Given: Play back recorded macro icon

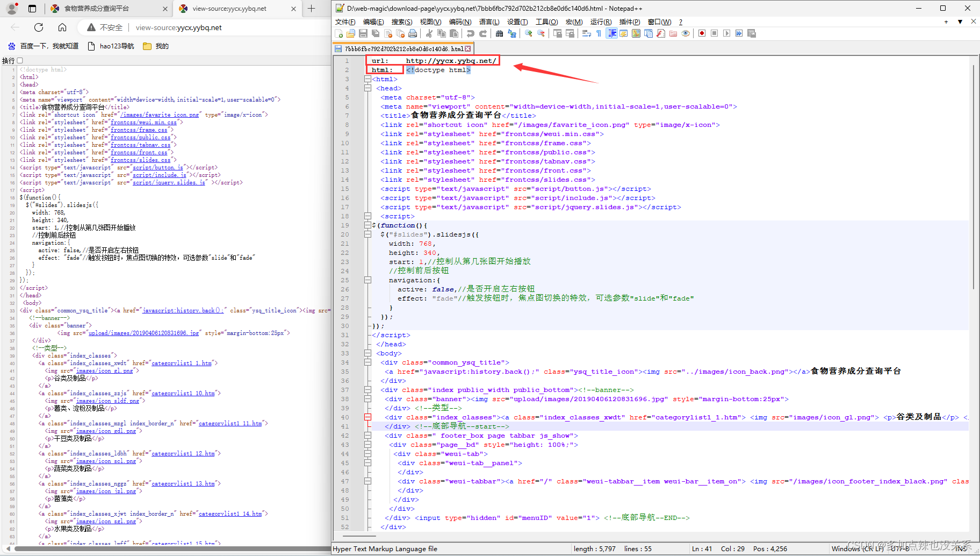Looking at the screenshot, I should tap(726, 33).
